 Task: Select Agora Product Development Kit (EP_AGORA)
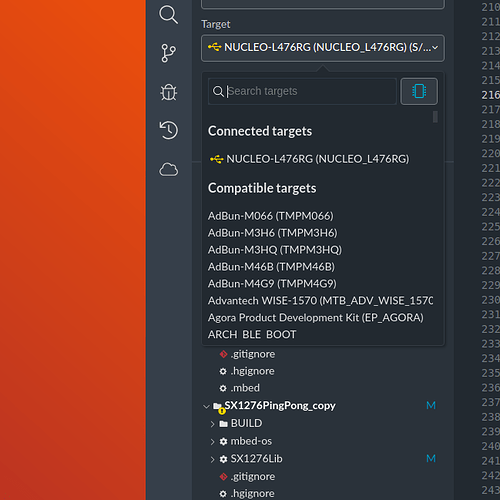pos(316,318)
